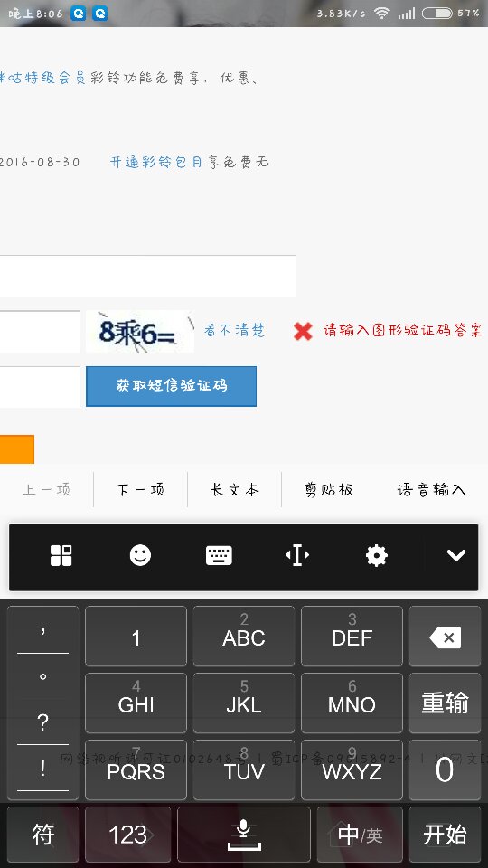This screenshot has width=488, height=868.
Task: Tap the second QQ notification icon
Action: (x=100, y=14)
